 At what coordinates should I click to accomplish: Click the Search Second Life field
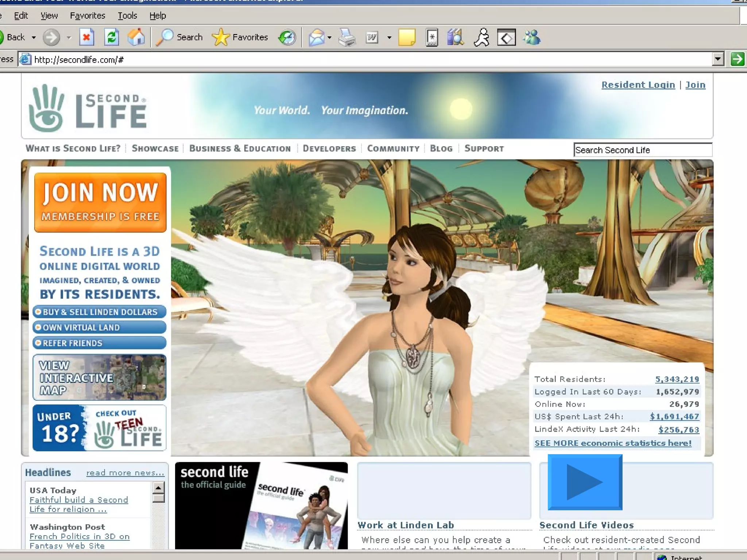[643, 150]
